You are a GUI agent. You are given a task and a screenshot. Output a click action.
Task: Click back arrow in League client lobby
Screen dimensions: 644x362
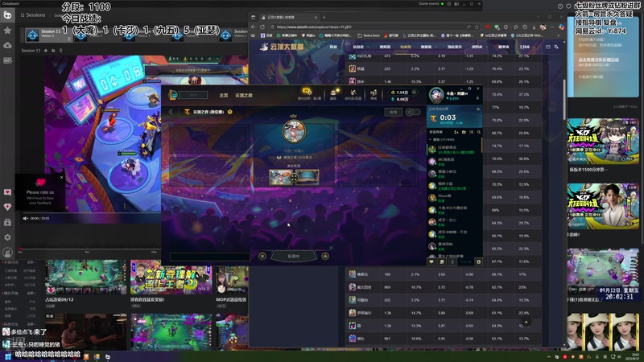tap(171, 112)
